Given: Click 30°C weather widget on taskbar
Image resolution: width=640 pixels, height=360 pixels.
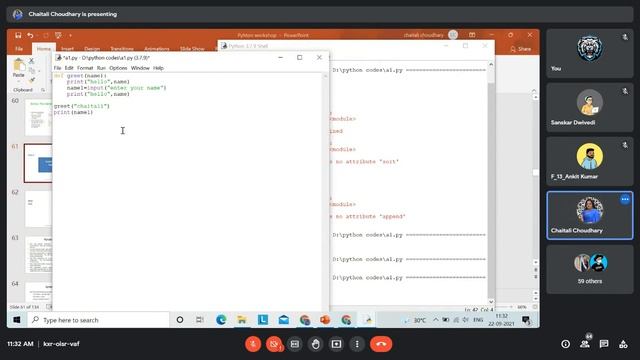Looking at the screenshot, I should click(x=414, y=320).
